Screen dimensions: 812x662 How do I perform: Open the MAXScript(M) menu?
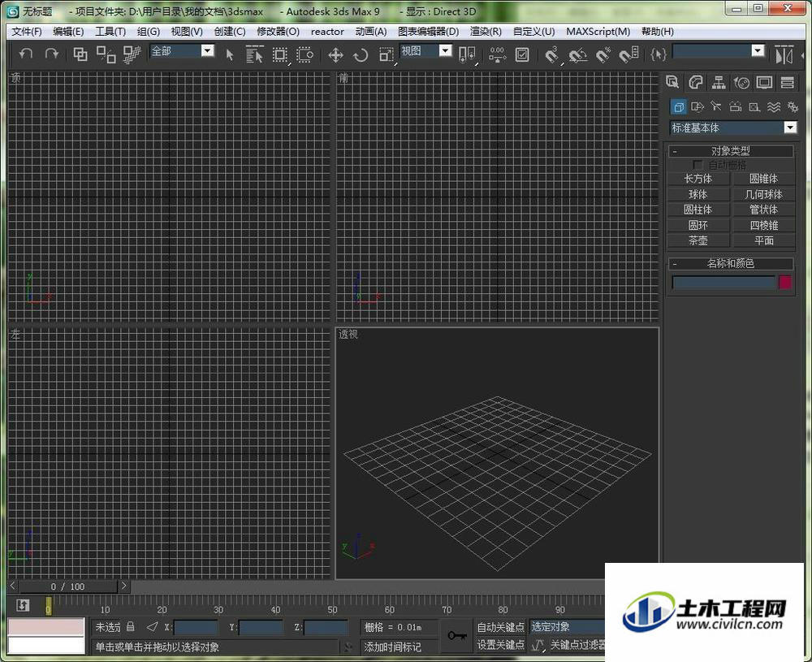[x=598, y=32]
